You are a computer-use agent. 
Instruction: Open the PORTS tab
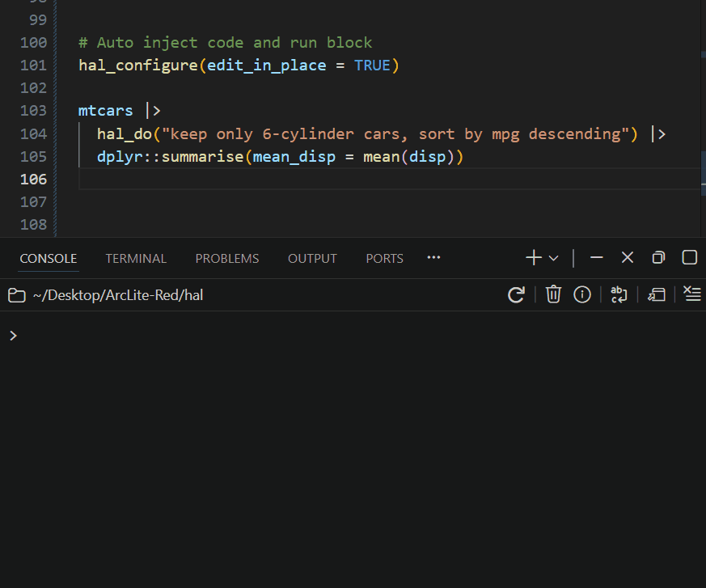pyautogui.click(x=384, y=259)
